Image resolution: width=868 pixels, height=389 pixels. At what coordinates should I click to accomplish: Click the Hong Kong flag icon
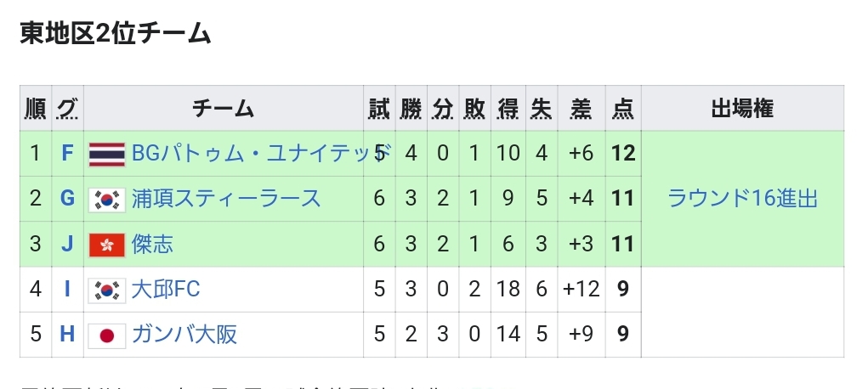(107, 245)
